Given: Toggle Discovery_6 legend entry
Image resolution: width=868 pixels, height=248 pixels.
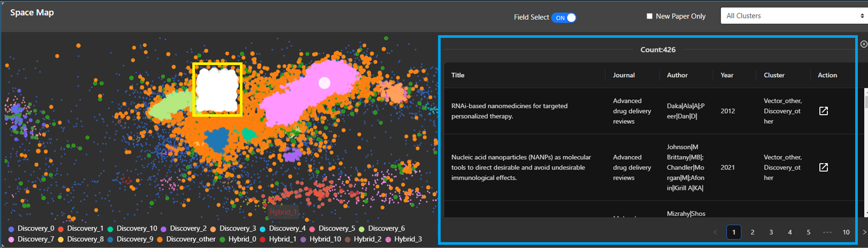Looking at the screenshot, I should click(381, 228).
